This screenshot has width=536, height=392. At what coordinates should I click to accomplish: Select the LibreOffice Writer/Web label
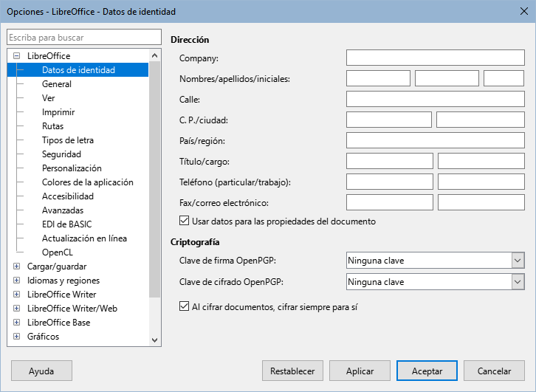[72, 309]
